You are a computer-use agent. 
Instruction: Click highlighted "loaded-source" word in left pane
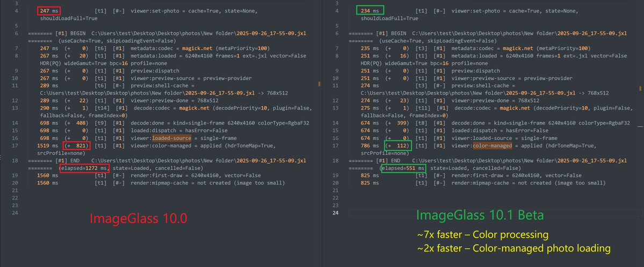[x=171, y=138]
